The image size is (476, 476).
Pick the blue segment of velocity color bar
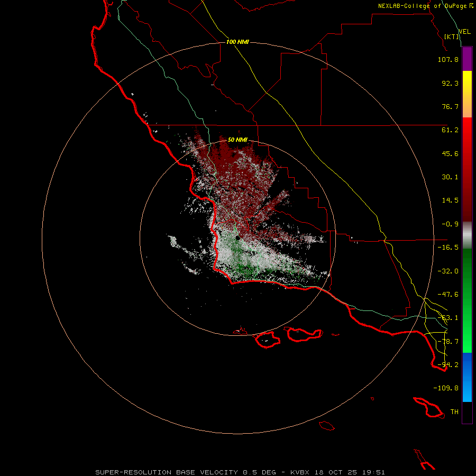click(x=467, y=377)
